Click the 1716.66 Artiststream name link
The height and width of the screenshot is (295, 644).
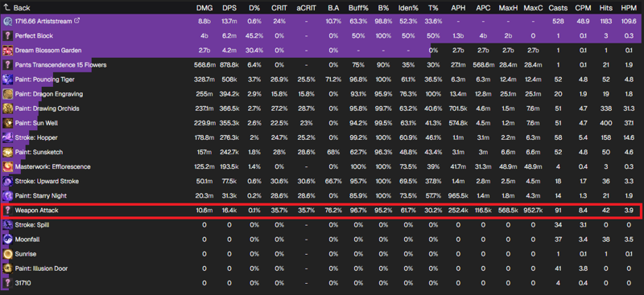[x=43, y=21]
